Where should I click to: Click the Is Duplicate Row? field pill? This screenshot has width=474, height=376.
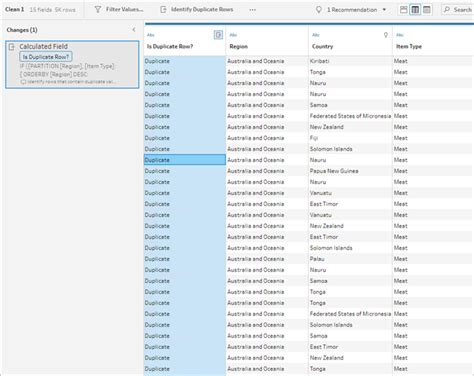pos(46,57)
